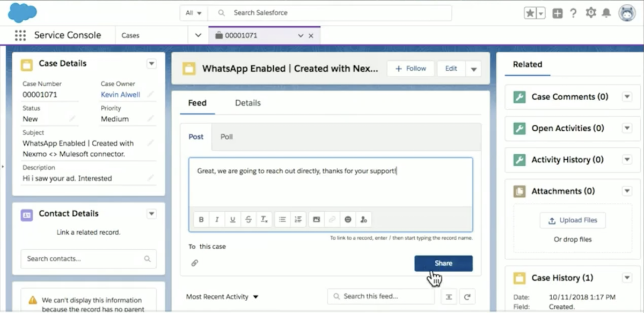The width and height of the screenshot is (644, 313).
Task: Open more case actions dropdown beside Edit
Action: [473, 69]
